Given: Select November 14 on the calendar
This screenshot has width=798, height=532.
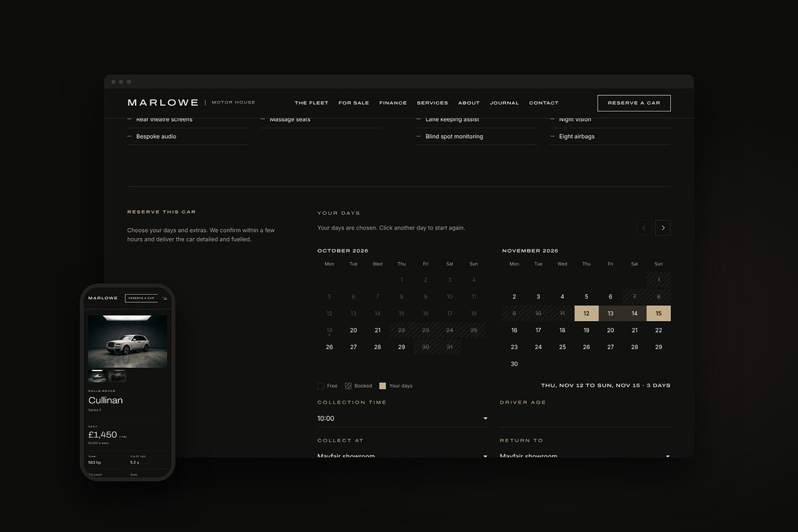Looking at the screenshot, I should tap(634, 313).
